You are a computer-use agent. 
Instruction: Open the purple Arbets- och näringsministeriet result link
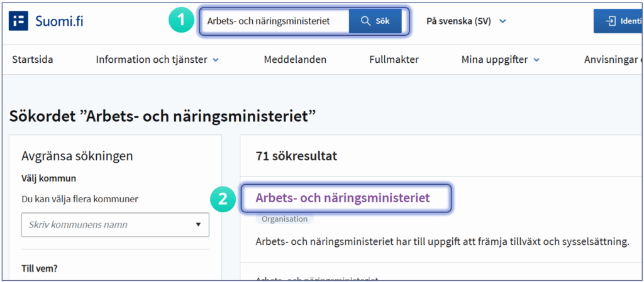coord(343,198)
